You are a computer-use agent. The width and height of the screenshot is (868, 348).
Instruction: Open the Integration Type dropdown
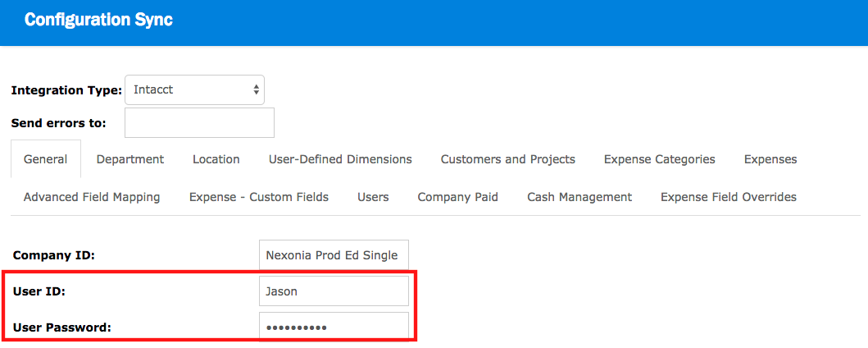click(193, 90)
